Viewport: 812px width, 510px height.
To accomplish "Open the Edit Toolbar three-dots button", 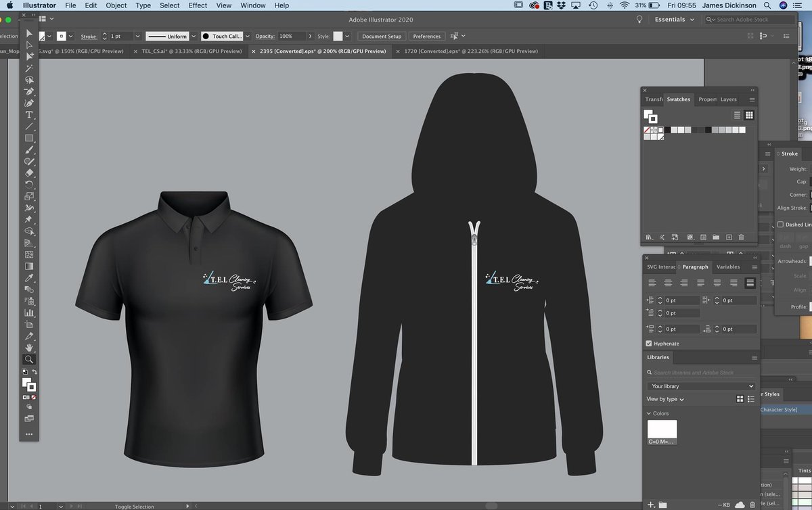I will (29, 434).
